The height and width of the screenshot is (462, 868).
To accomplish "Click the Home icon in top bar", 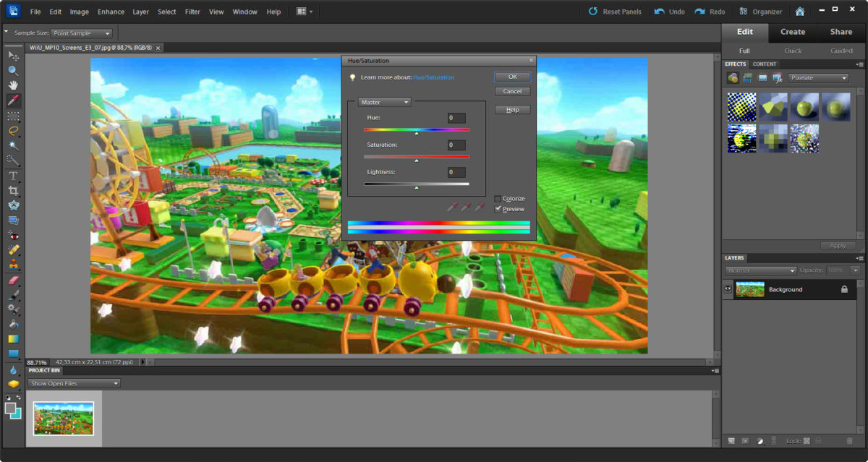I will tap(799, 12).
